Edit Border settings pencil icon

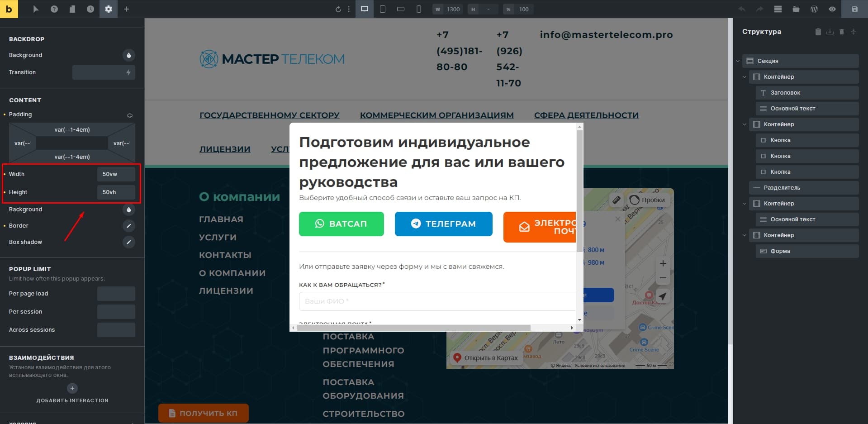tap(129, 226)
